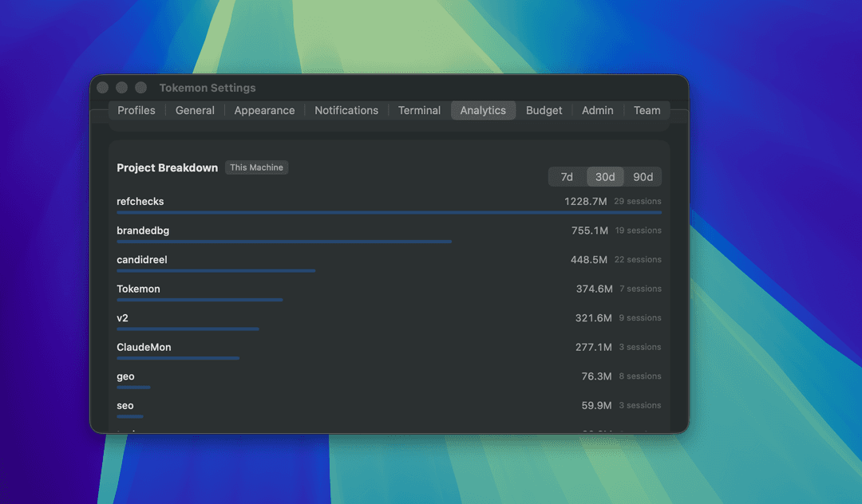Open the Notifications tab
The image size is (862, 504).
click(346, 110)
